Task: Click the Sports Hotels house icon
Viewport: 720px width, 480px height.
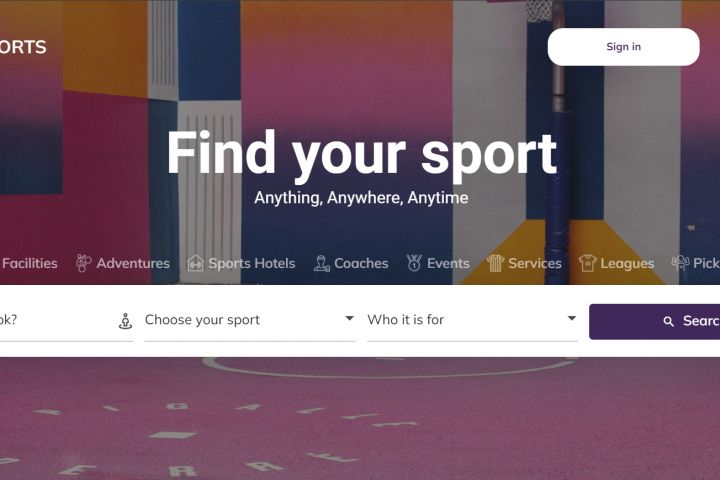Action: pyautogui.click(x=196, y=263)
